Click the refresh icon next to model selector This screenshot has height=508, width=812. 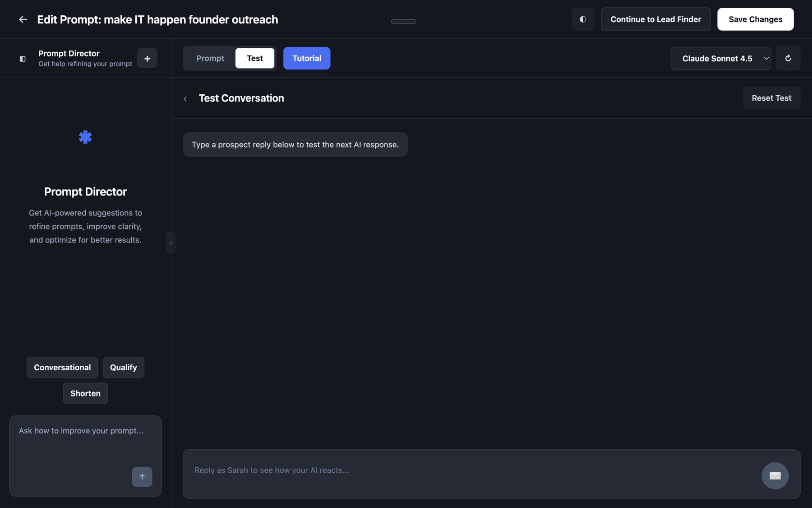point(788,58)
